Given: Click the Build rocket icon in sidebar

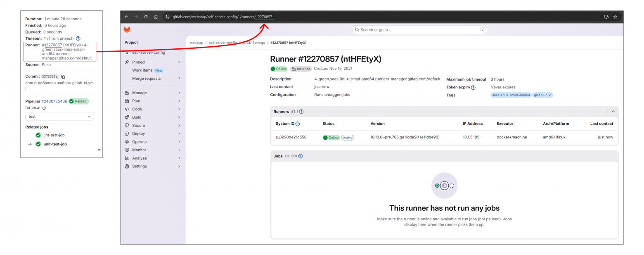Looking at the screenshot, I should click(127, 117).
